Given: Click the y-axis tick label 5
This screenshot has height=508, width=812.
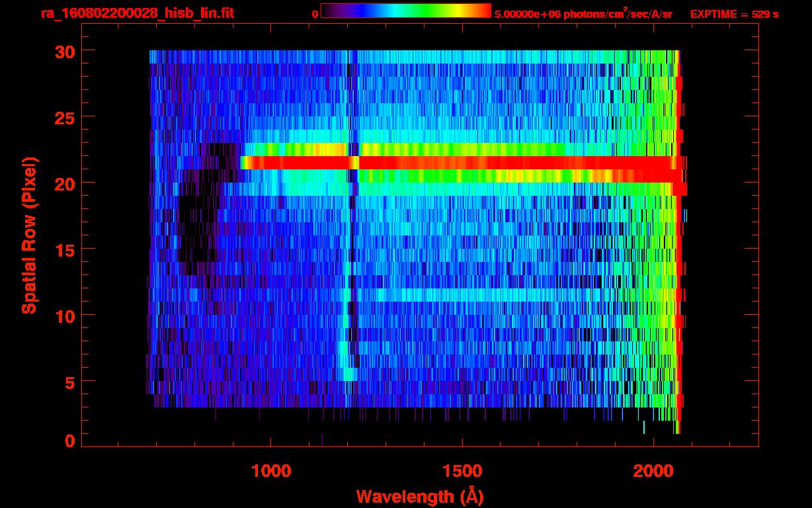Looking at the screenshot, I should coord(69,382).
